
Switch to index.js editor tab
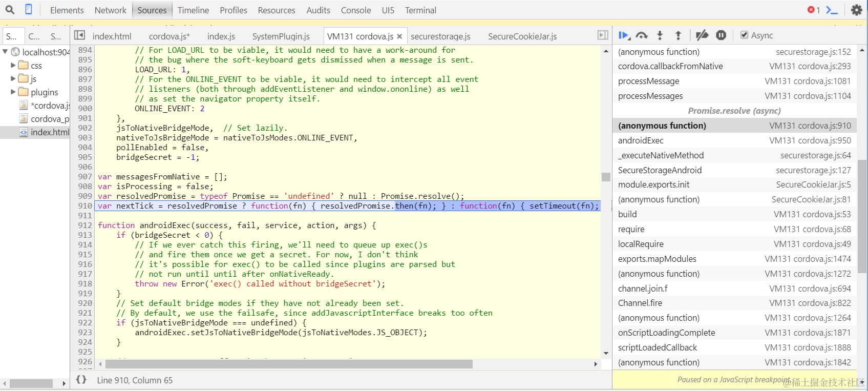pos(221,36)
